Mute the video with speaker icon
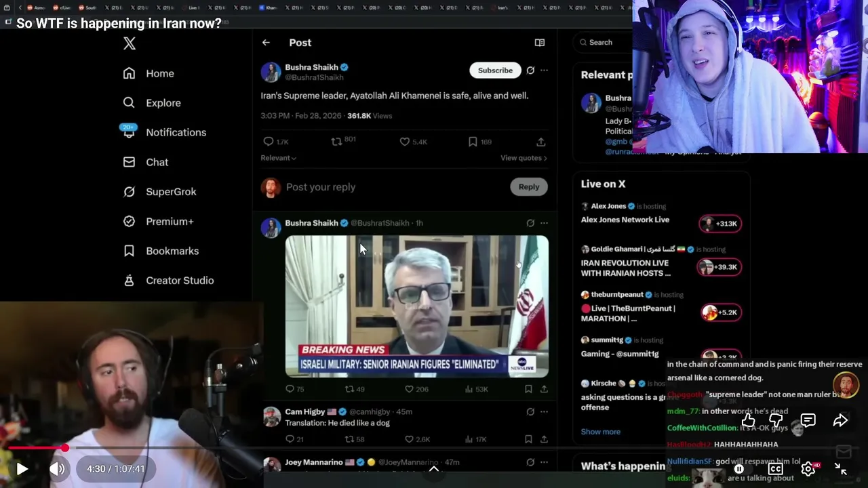Screen dimensions: 868x488 [57, 468]
